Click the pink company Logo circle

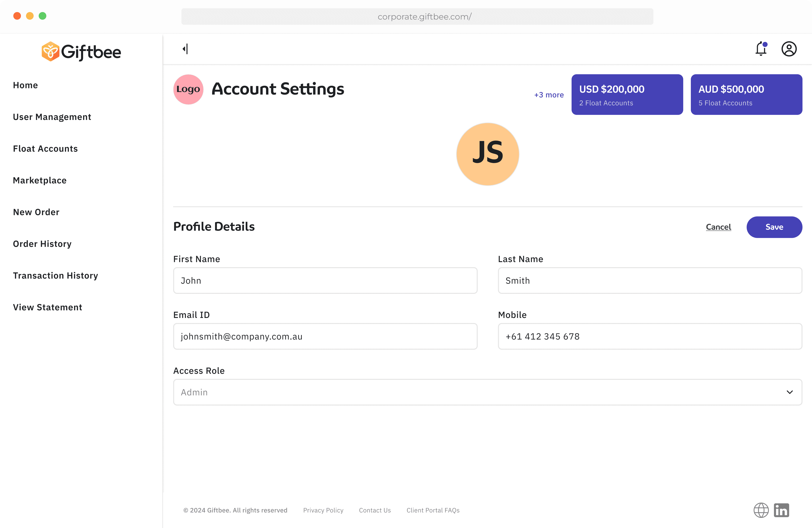click(x=188, y=89)
